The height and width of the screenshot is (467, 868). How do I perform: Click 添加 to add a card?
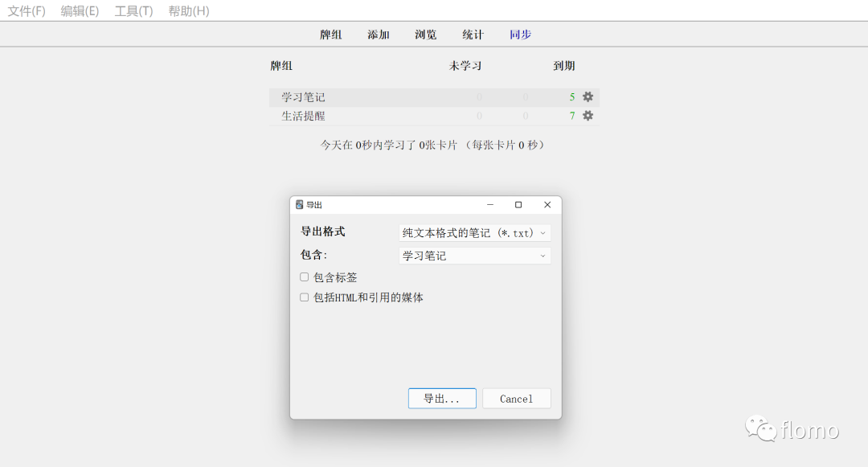pos(378,35)
